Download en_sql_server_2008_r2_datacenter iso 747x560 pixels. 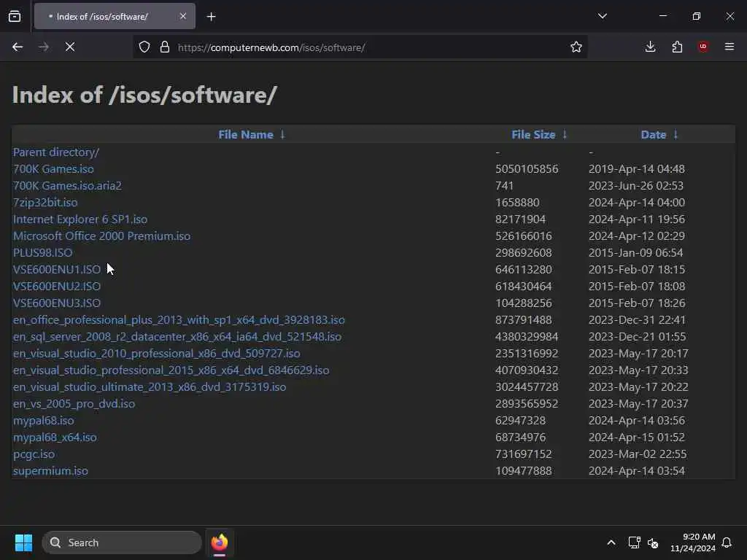coord(177,336)
